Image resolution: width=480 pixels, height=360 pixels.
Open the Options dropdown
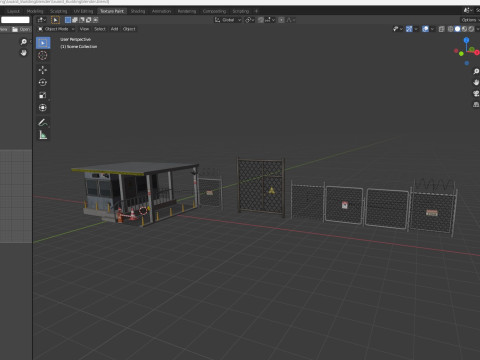click(x=470, y=20)
